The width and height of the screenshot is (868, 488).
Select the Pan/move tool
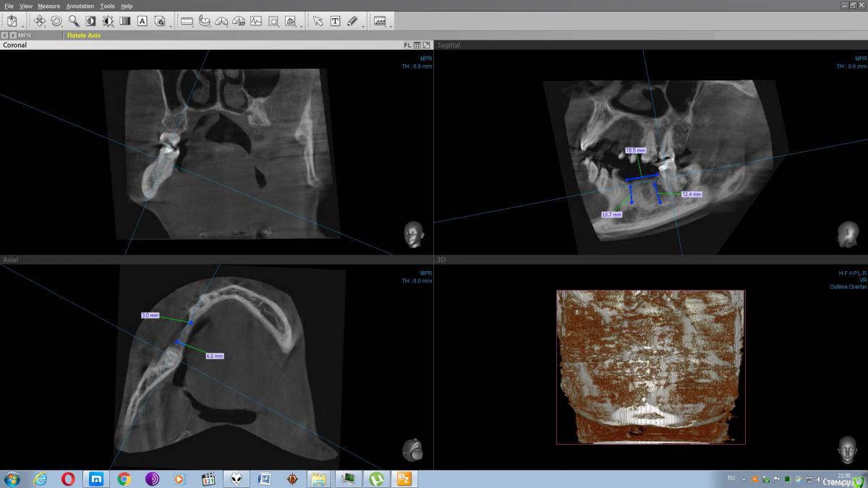39,21
